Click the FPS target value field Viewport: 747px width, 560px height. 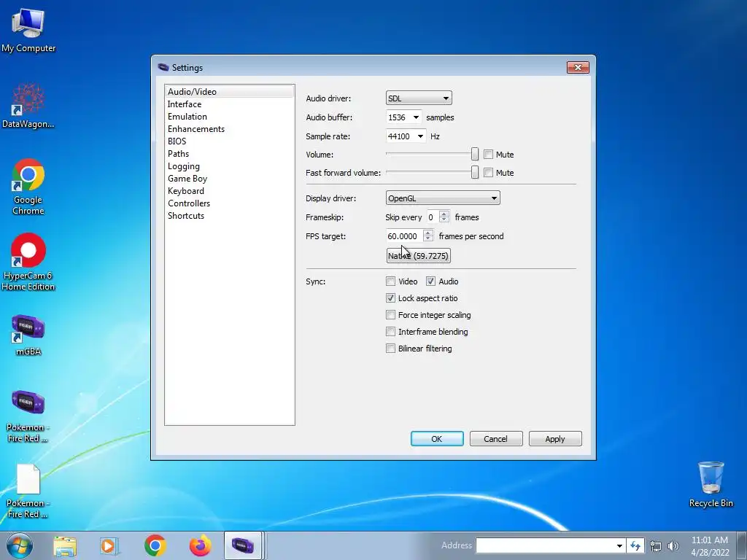pos(404,236)
